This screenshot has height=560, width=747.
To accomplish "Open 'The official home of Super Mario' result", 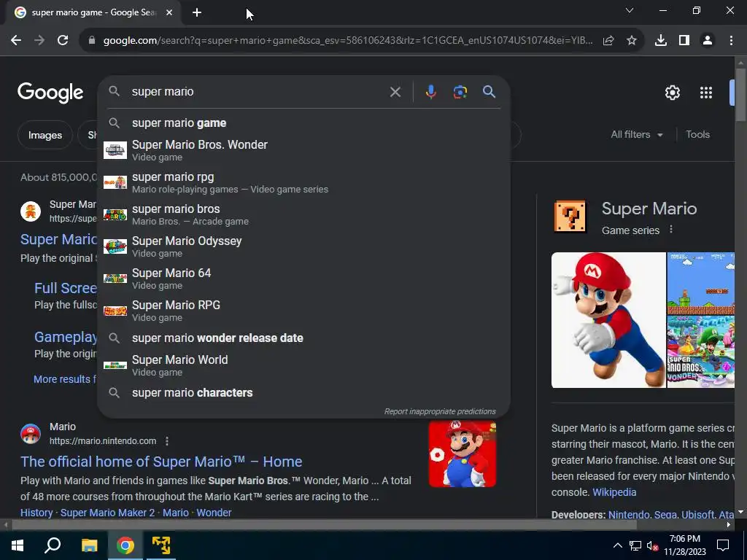I will click(161, 462).
